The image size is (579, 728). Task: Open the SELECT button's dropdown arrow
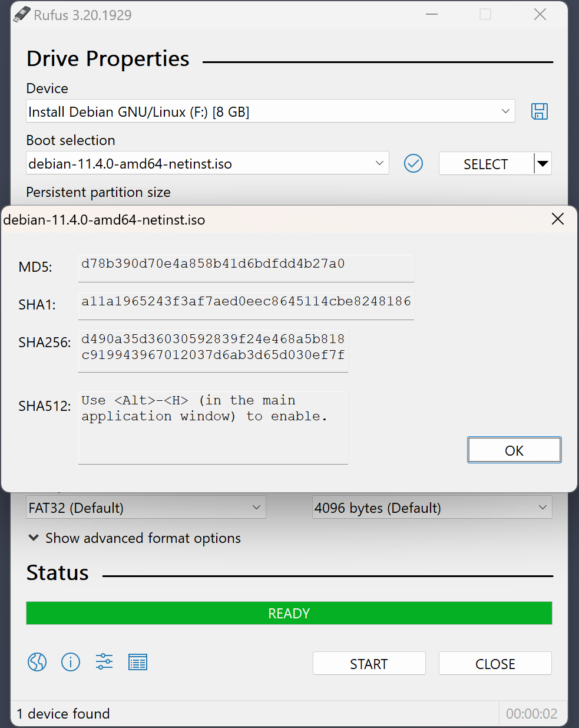(x=542, y=163)
